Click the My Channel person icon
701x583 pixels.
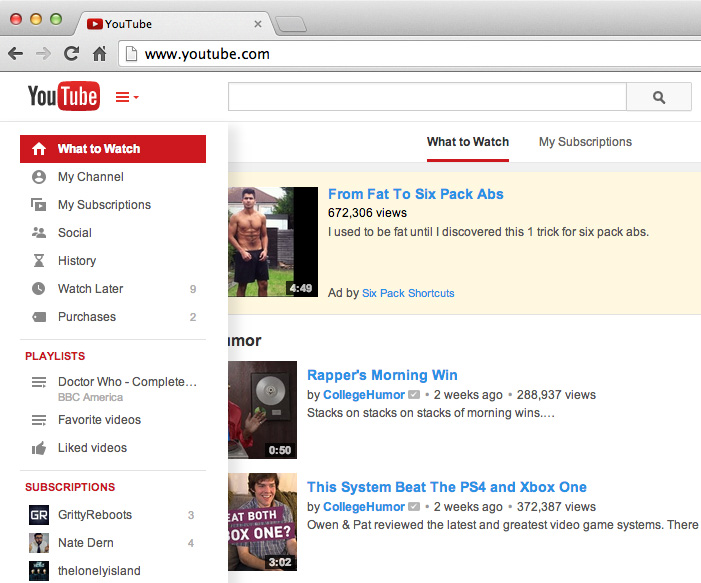[x=39, y=177]
